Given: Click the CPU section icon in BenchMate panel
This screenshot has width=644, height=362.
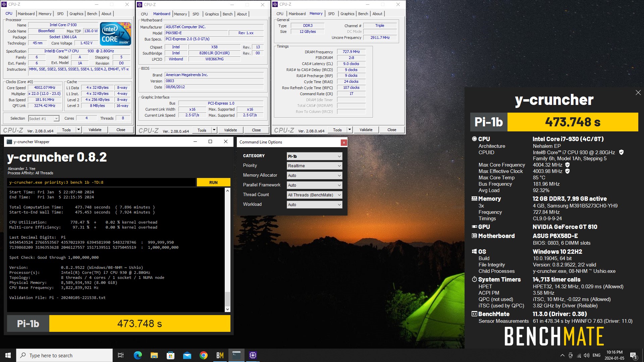Looking at the screenshot, I should 474,139.
